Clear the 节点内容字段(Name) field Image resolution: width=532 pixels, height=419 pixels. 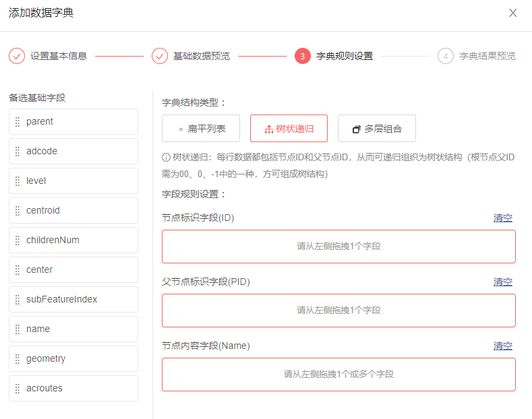tap(502, 346)
